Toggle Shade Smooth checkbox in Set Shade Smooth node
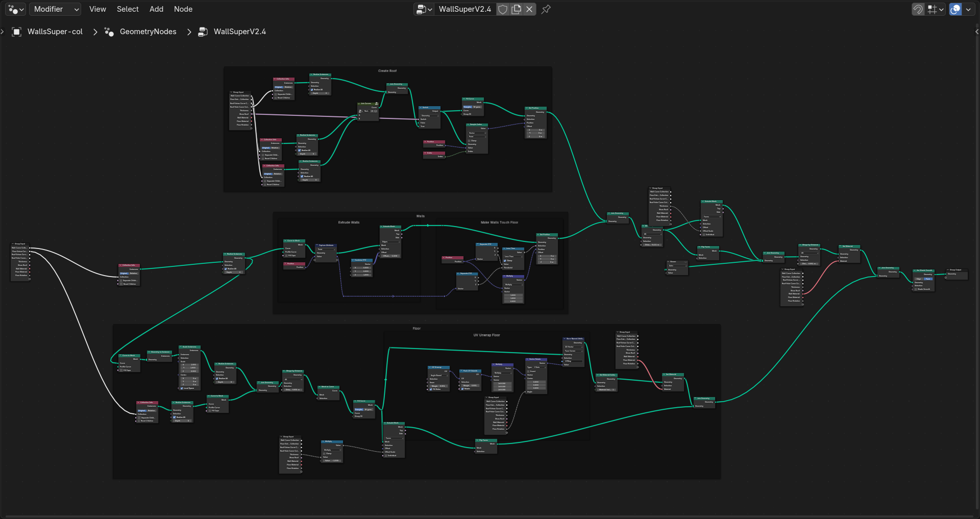This screenshot has width=980, height=519. tap(916, 289)
